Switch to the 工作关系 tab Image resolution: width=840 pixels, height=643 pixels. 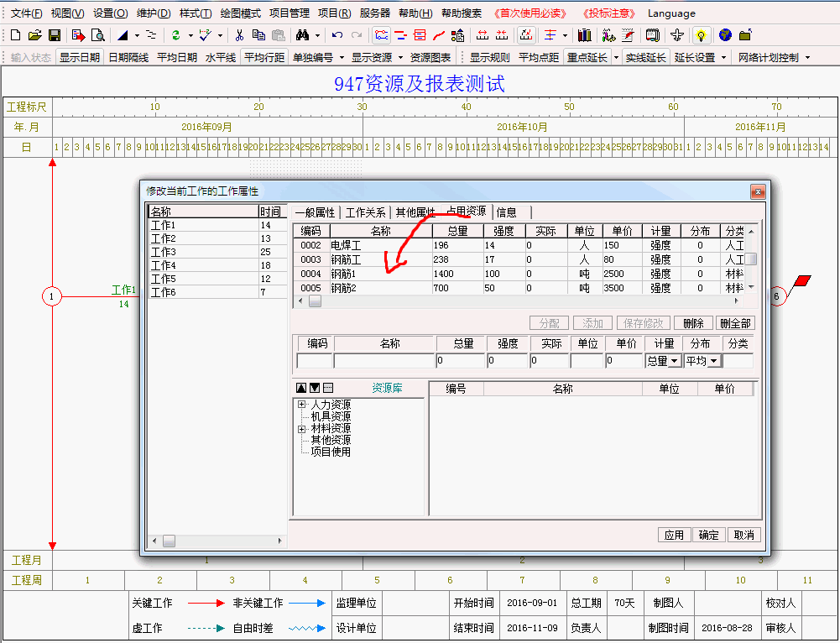(x=366, y=212)
